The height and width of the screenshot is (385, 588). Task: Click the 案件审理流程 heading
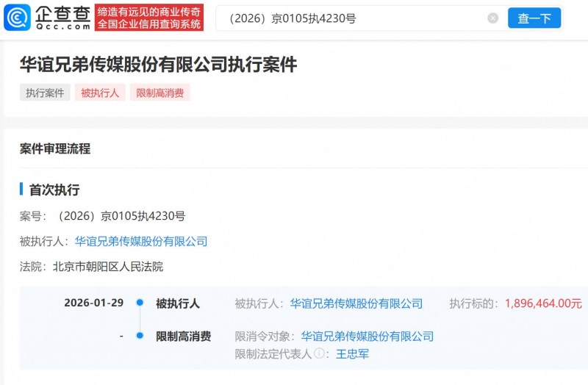pyautogui.click(x=55, y=148)
